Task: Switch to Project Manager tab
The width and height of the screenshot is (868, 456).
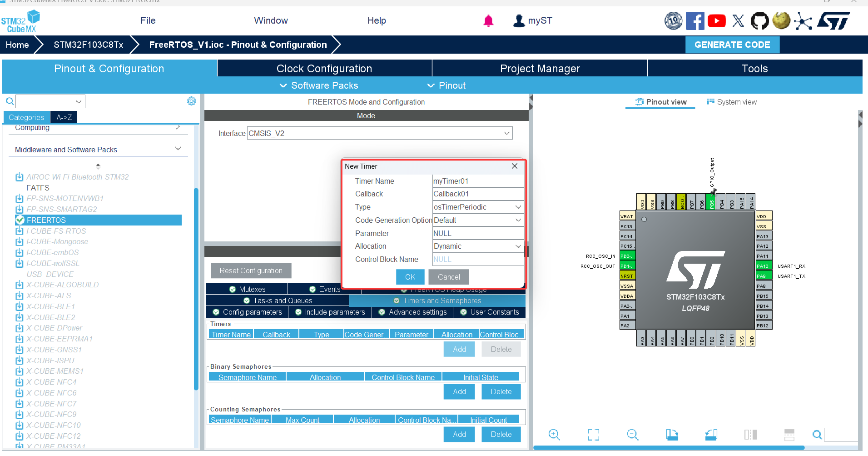Action: point(540,69)
